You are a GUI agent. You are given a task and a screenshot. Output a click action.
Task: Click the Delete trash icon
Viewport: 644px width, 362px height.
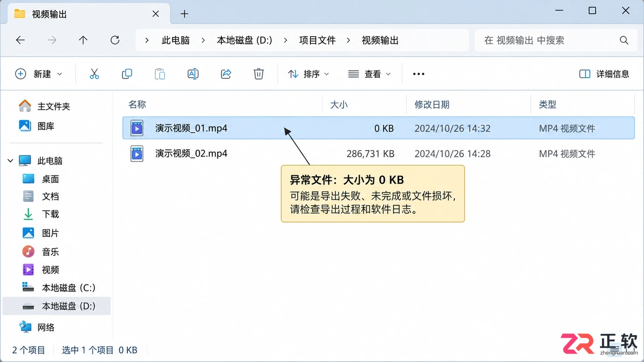coord(258,74)
